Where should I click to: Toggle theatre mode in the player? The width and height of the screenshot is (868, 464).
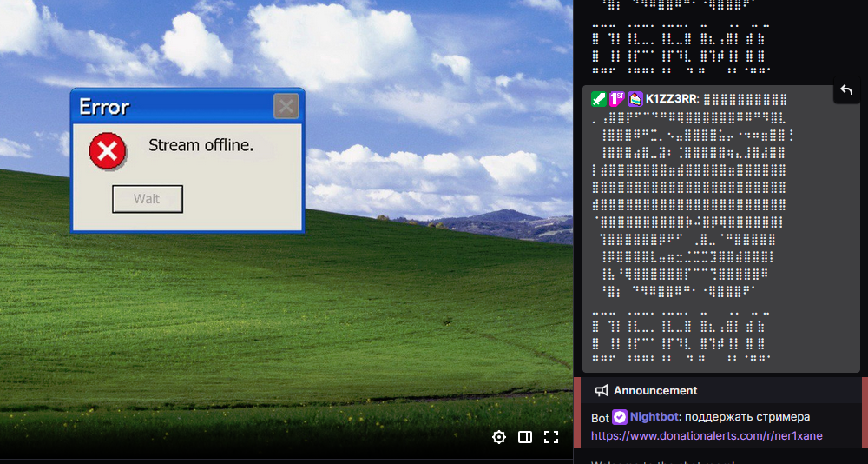tap(525, 437)
